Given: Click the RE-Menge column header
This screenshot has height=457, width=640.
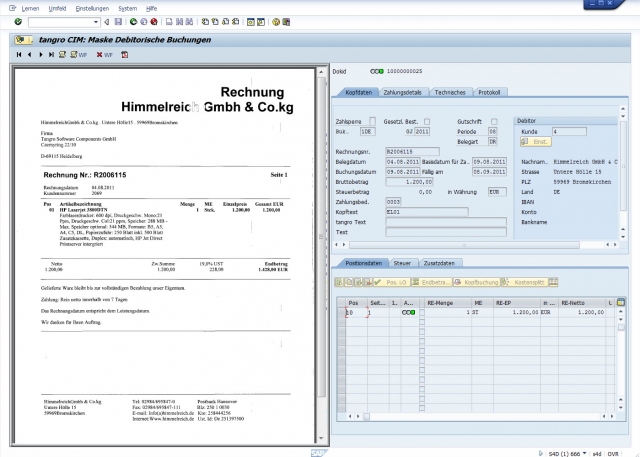Looking at the screenshot, I should coord(448,303).
